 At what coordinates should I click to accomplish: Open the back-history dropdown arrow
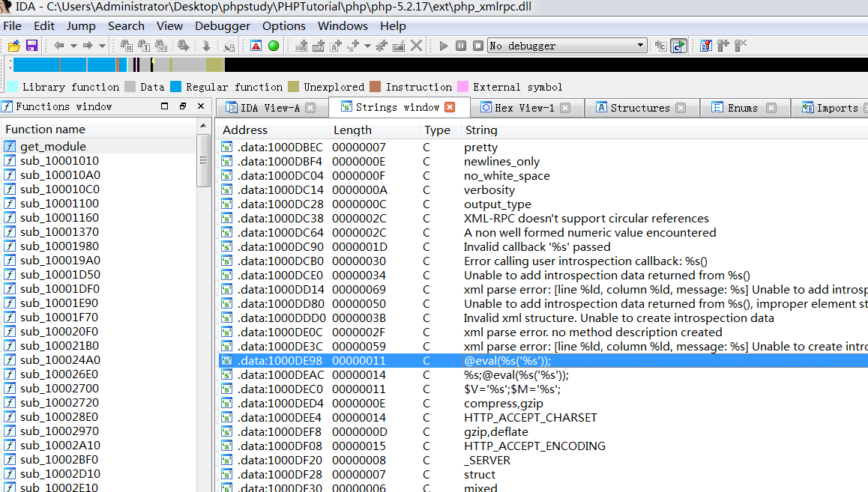(73, 46)
